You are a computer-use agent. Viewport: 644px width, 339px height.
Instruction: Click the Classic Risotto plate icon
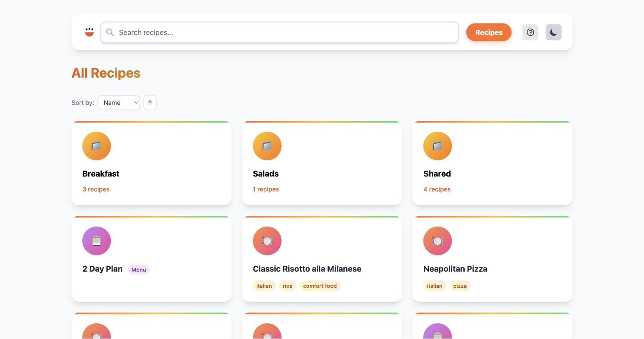[x=267, y=241]
